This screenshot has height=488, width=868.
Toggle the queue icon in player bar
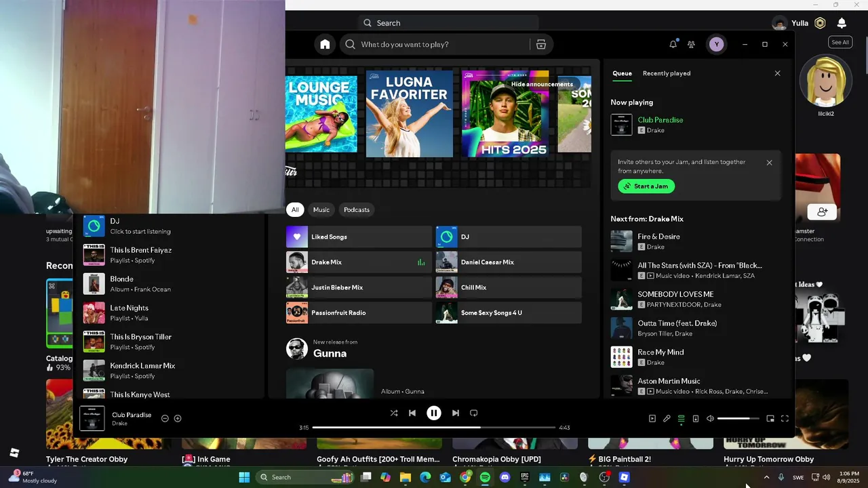tap(682, 419)
